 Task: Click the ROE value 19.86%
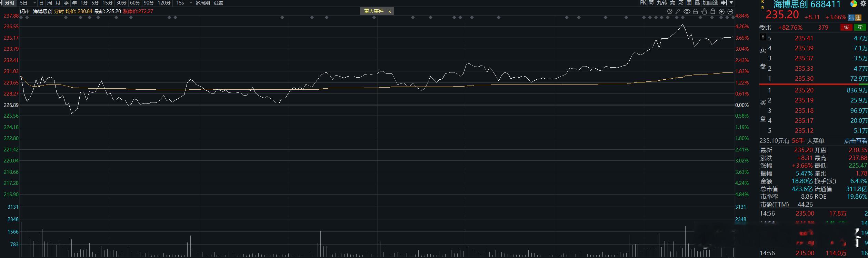click(857, 197)
